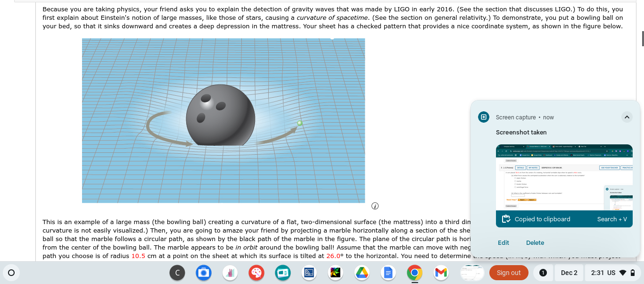Viewport: 644px width, 284px height.
Task: Click Search + V in the notification
Action: pyautogui.click(x=612, y=219)
